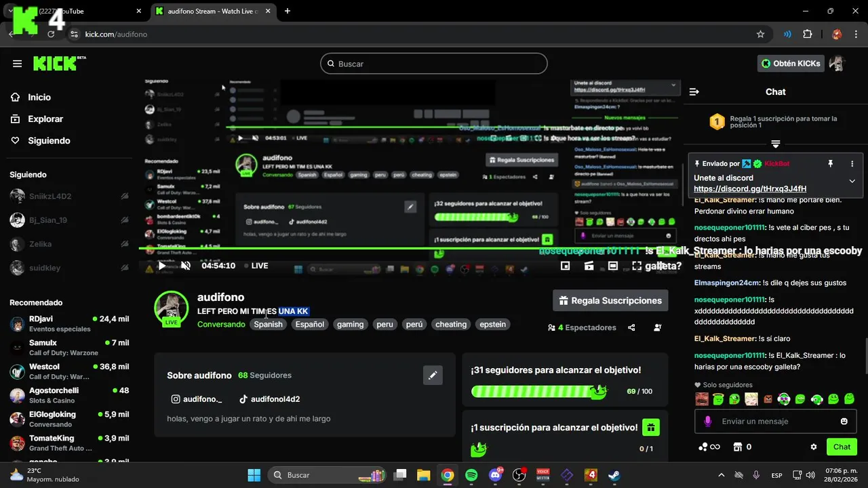Click the green gift box icon
The image size is (868, 488).
point(650,427)
